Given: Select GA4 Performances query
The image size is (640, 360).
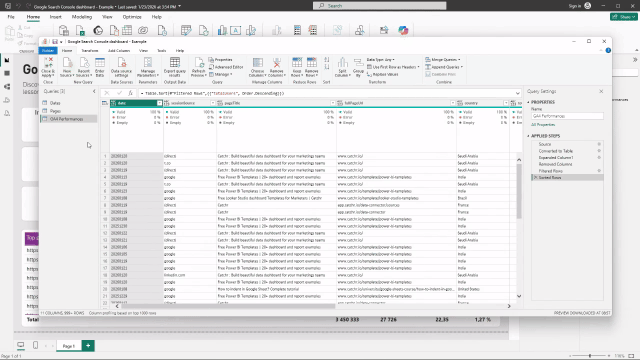Looking at the screenshot, I should (x=66, y=119).
